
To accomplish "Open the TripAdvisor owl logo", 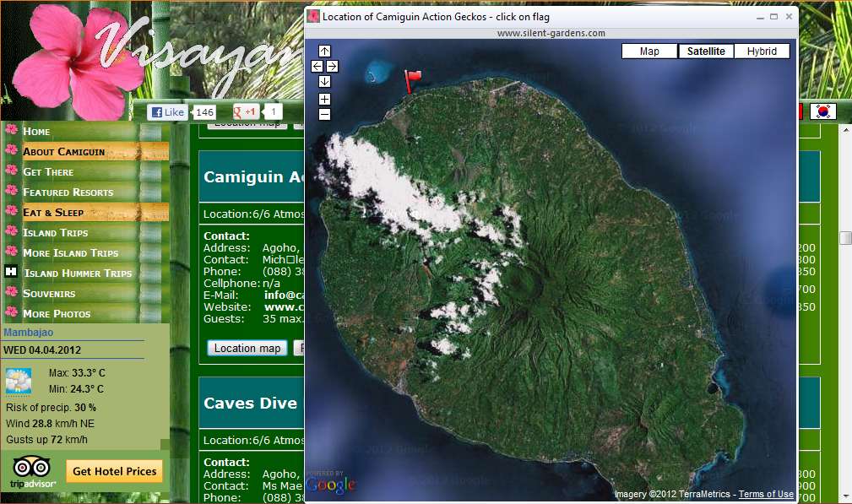I will [33, 471].
